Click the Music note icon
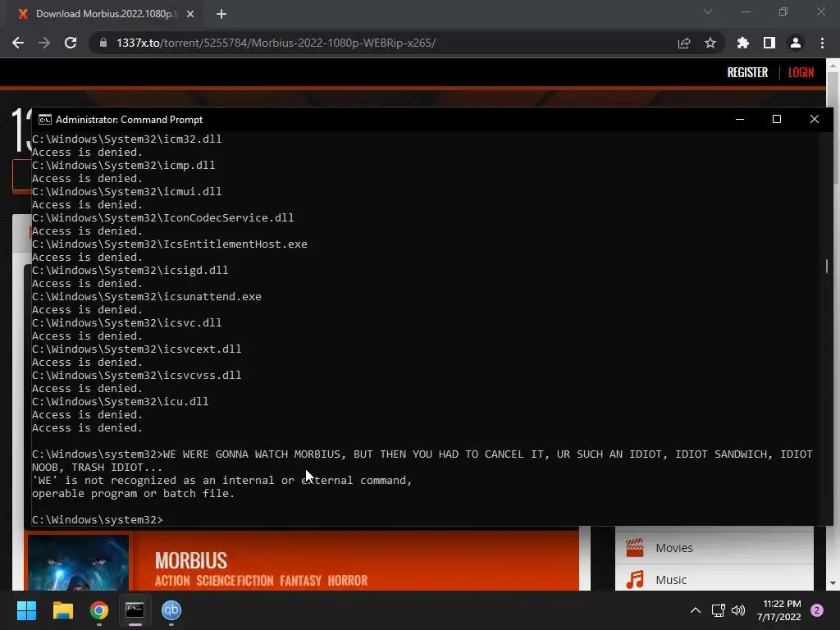Viewport: 840px width, 630px height. [635, 580]
